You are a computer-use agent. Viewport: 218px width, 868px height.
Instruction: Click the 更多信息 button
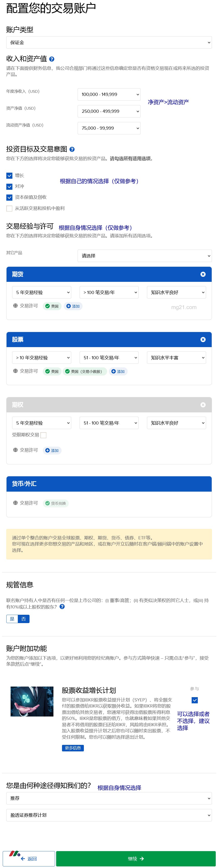coord(73,748)
